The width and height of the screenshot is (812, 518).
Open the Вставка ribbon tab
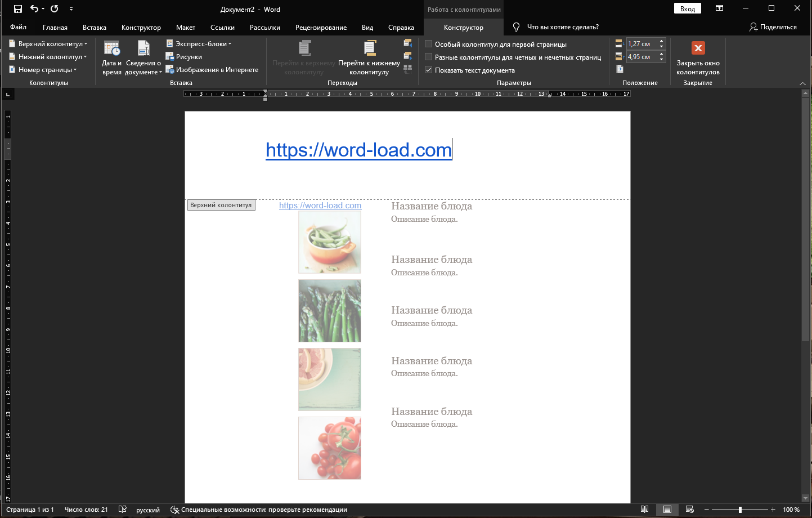(x=95, y=28)
